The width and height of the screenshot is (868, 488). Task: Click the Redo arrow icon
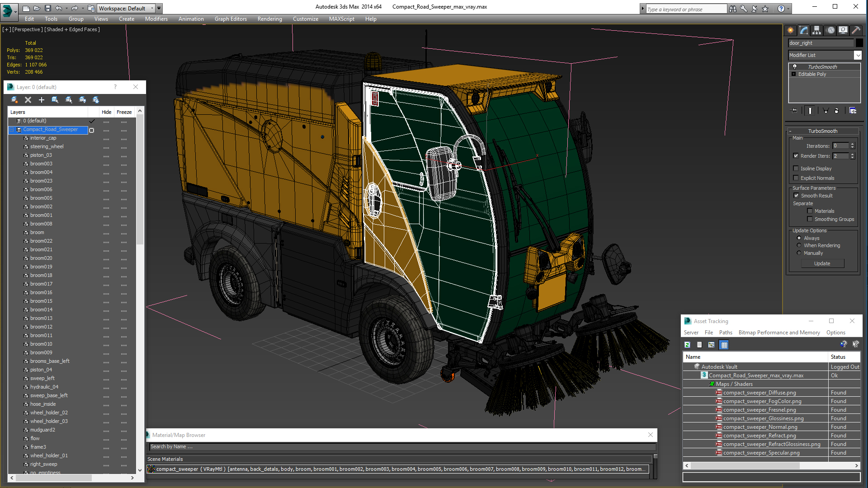75,8
